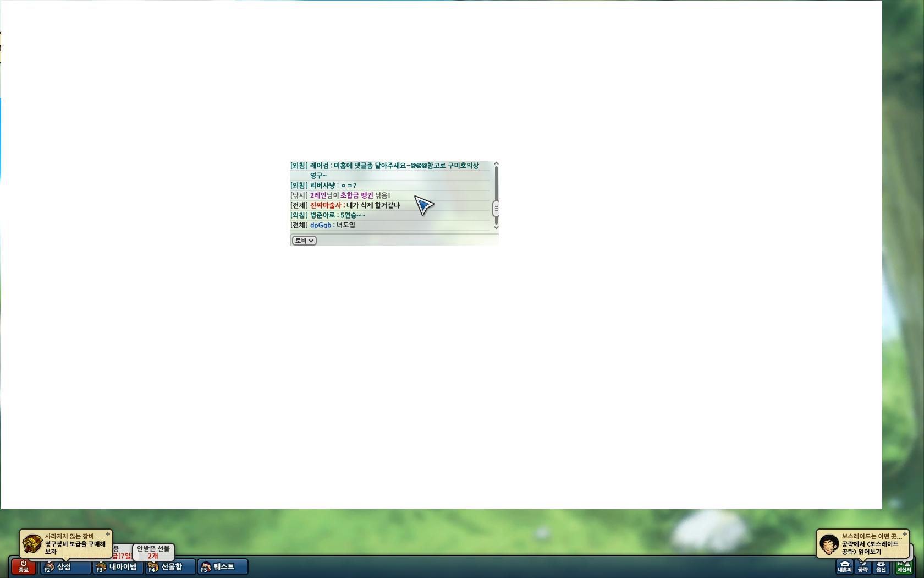The width and height of the screenshot is (924, 578).
Task: Click the chat scrollbar thumb handle
Action: [x=496, y=209]
